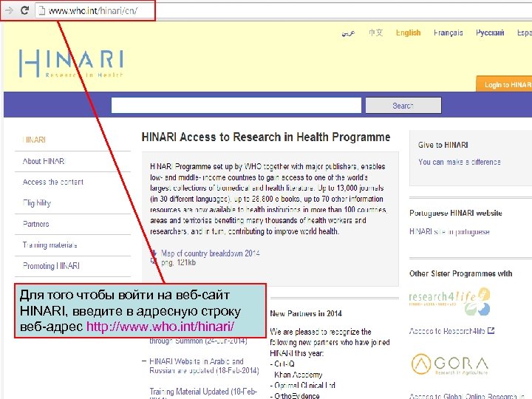Screen dimensions: 532x399
Task: Open the research4life logo
Action: pos(450,301)
